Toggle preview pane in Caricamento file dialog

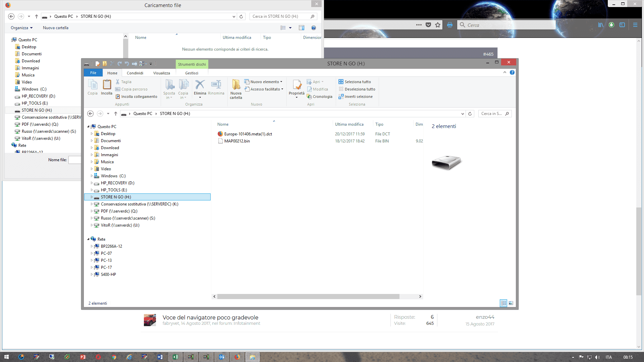pyautogui.click(x=302, y=28)
